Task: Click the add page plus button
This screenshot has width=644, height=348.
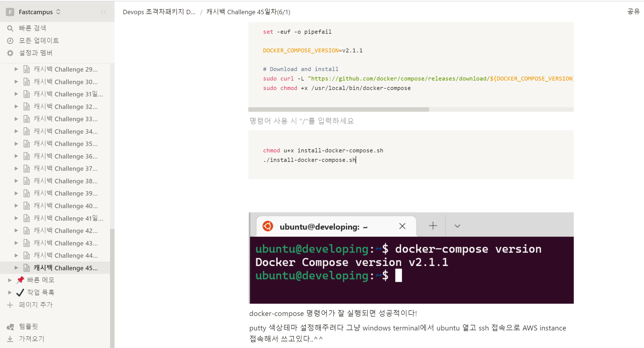Action: coord(10,305)
